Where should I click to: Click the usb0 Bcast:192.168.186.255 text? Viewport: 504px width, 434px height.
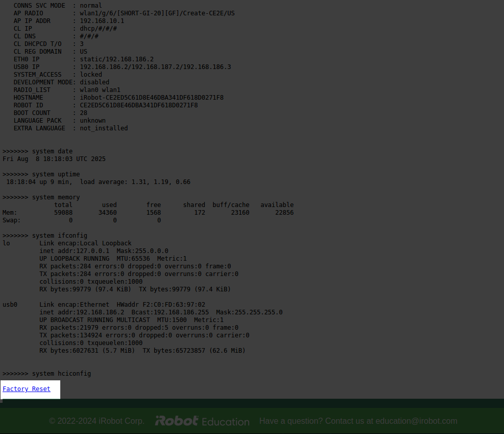click(x=170, y=312)
